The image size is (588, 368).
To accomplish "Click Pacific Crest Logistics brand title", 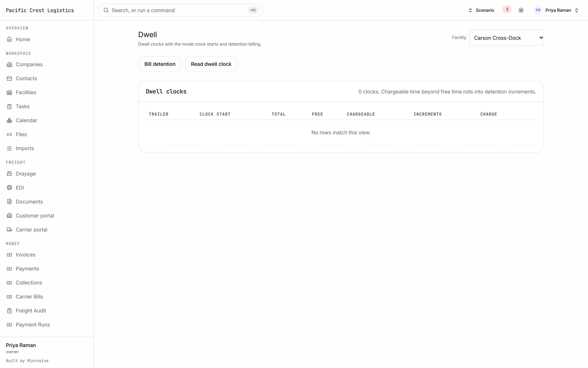I will point(40,10).
